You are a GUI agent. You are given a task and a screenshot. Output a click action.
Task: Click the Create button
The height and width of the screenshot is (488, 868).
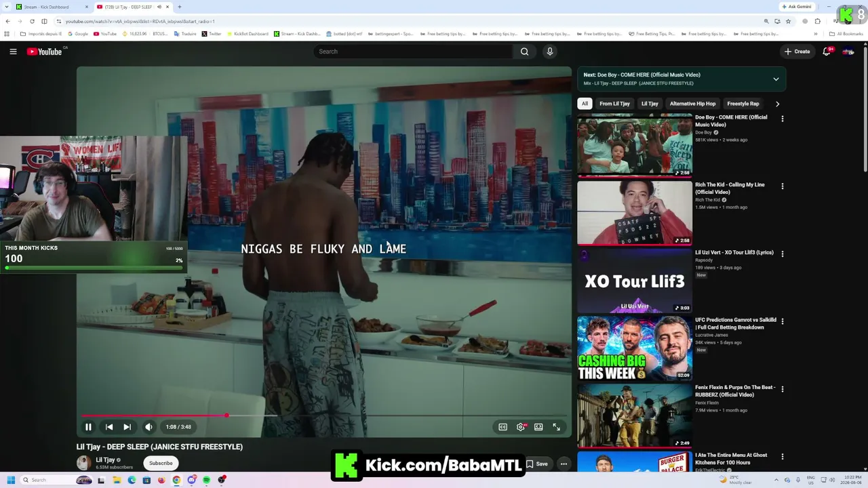point(797,52)
